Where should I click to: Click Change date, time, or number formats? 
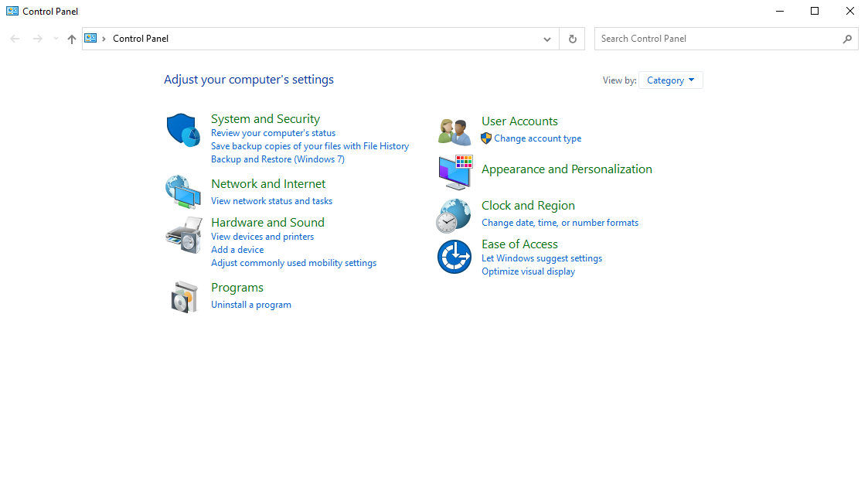click(x=560, y=223)
